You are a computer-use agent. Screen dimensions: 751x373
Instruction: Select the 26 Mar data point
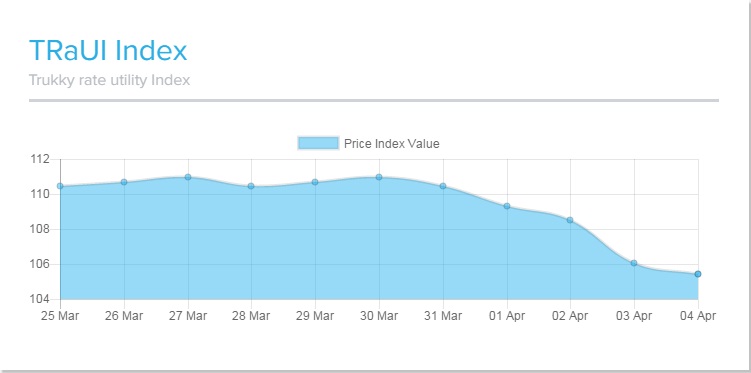(124, 182)
